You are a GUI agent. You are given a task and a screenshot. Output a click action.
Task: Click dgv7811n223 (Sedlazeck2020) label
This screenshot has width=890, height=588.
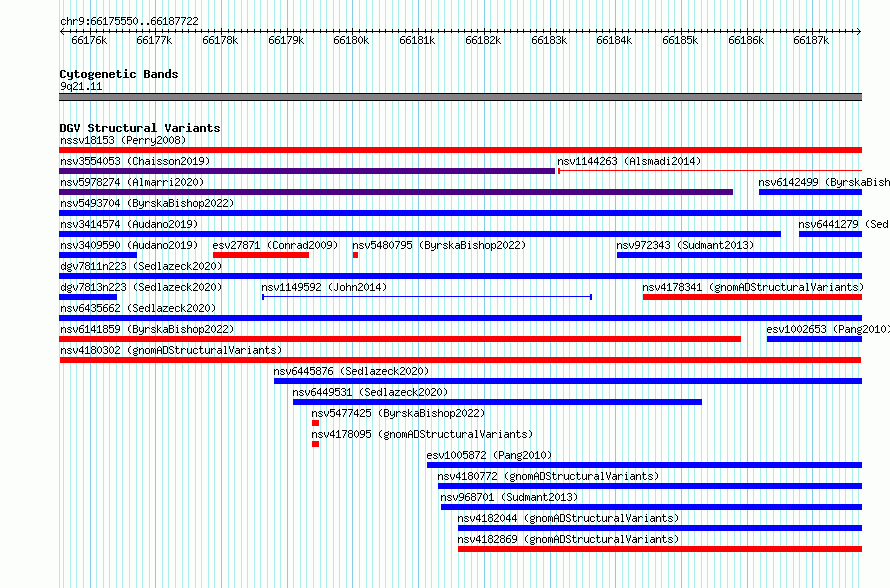click(x=141, y=266)
